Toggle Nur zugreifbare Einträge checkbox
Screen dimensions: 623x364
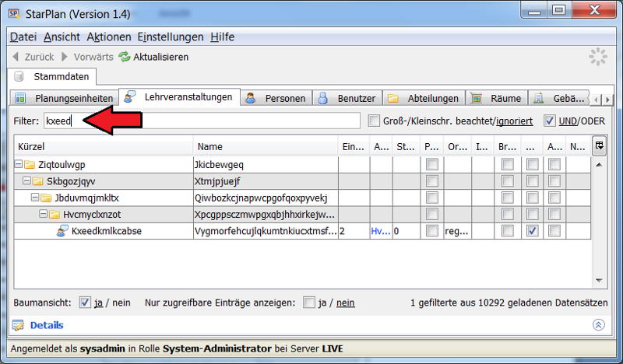(308, 303)
